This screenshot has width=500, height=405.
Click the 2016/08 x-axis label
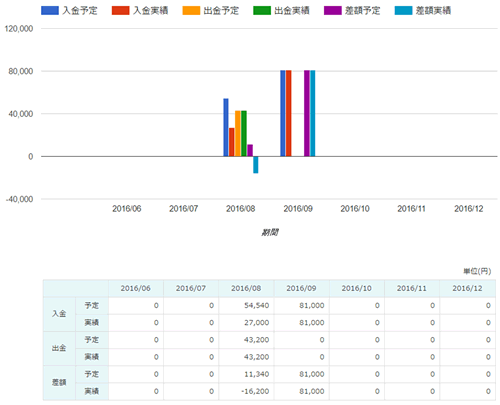pos(240,209)
